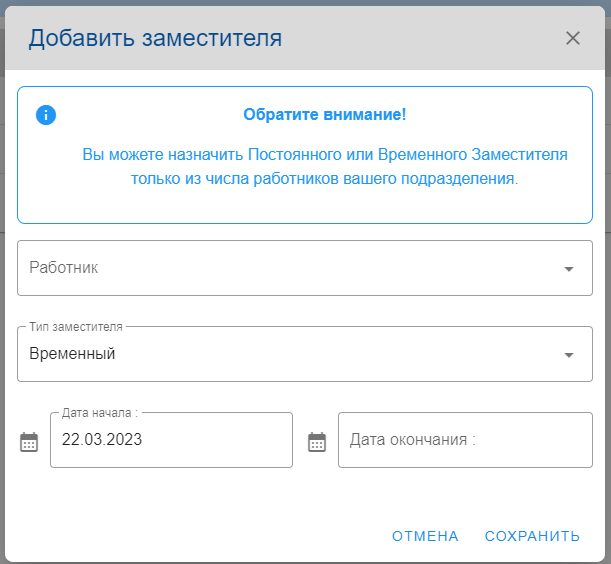Focus the empty Дата окончания input field

click(464, 440)
